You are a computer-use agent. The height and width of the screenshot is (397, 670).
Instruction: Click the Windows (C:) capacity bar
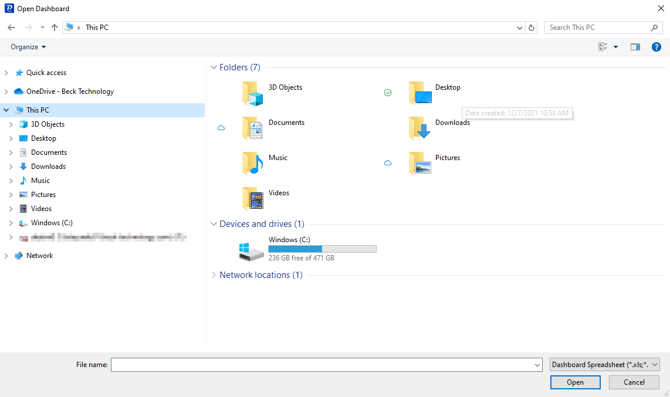pos(322,249)
